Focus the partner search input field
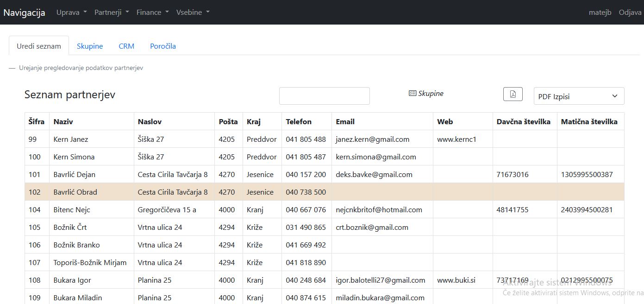The width and height of the screenshot is (644, 304). (324, 96)
